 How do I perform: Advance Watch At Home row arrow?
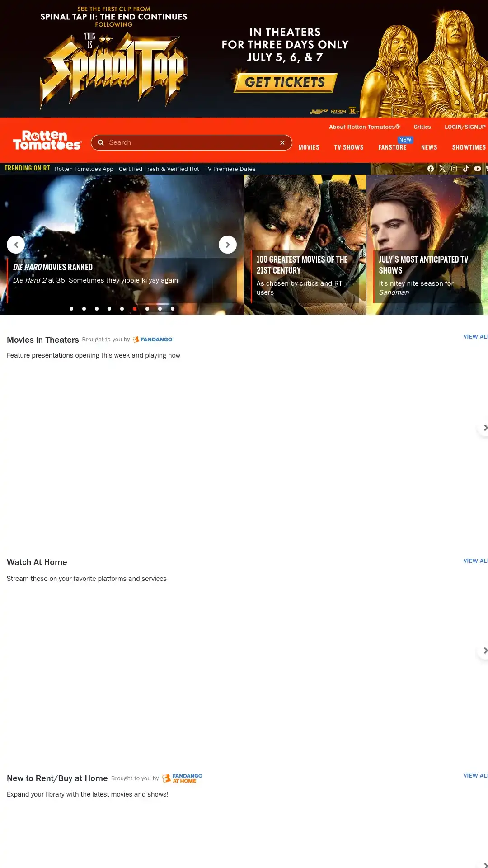pyautogui.click(x=484, y=651)
